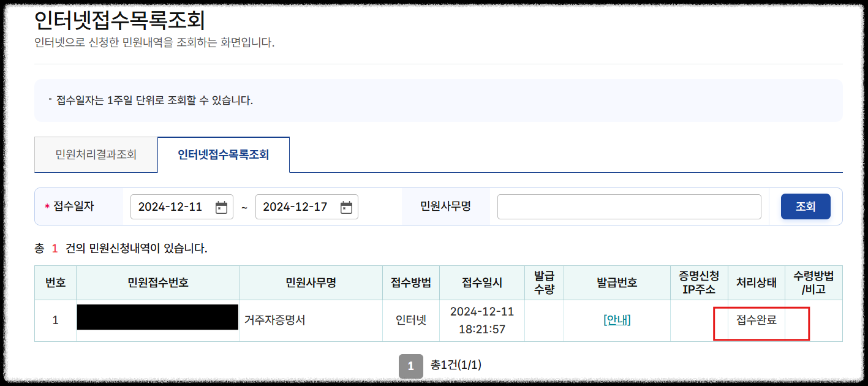The height and width of the screenshot is (386, 868).
Task: Click the 처리상태 column header
Action: (x=756, y=282)
